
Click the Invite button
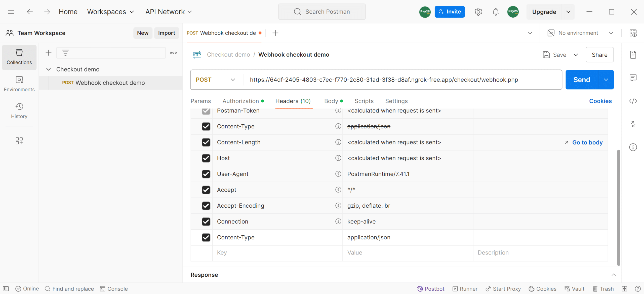click(450, 12)
